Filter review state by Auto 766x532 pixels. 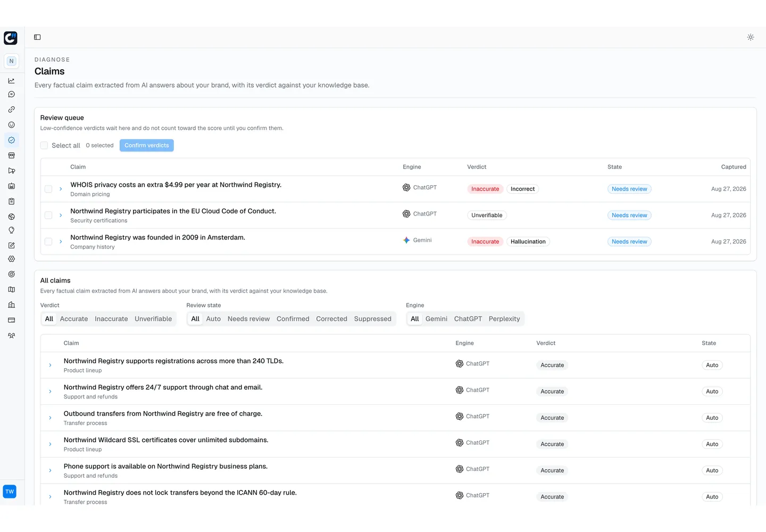(x=213, y=319)
